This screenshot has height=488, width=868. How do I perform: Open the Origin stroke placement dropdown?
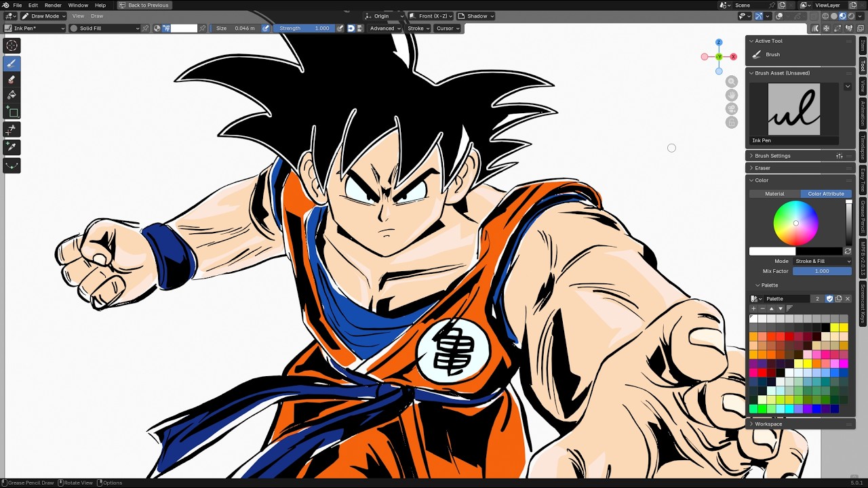point(384,16)
